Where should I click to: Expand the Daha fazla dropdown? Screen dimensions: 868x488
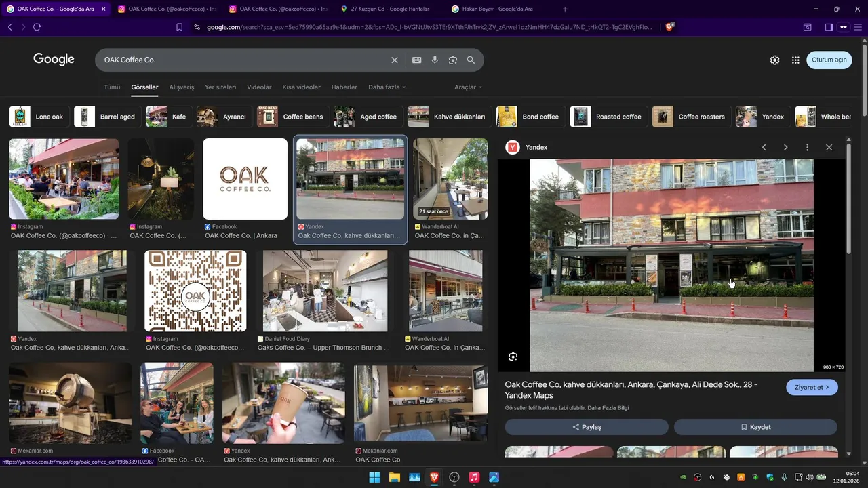click(x=387, y=87)
